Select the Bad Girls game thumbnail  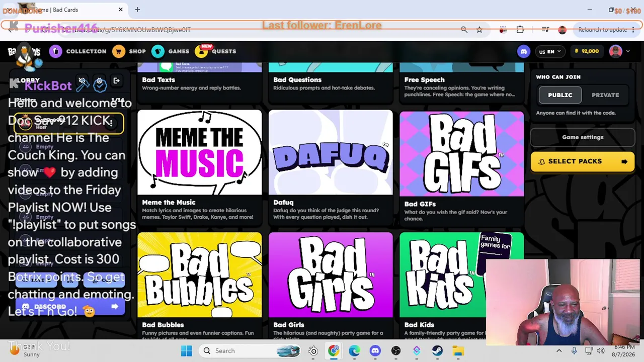coord(331,275)
